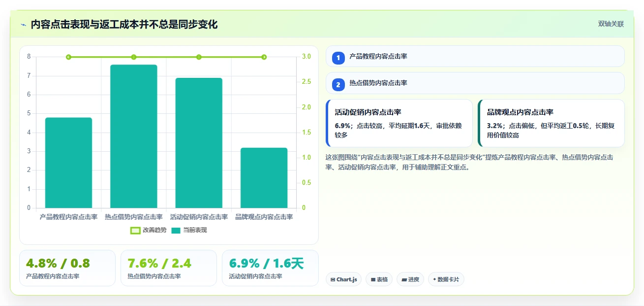
Task: Click the blue number 1 badge
Action: 338,58
